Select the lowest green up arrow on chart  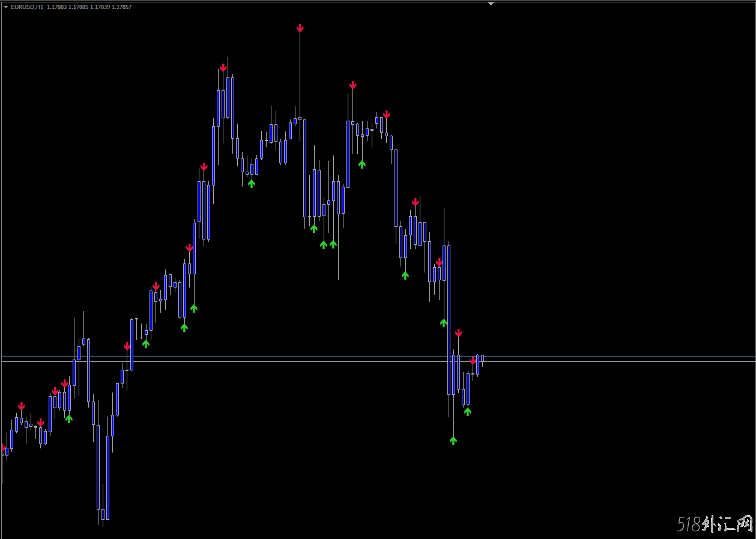pyautogui.click(x=453, y=440)
